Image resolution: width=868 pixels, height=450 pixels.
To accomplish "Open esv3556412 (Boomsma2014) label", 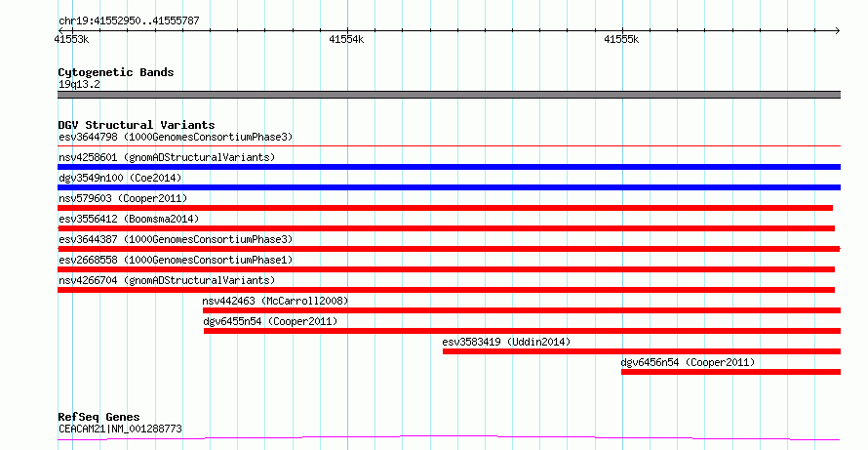I will 129,219.
